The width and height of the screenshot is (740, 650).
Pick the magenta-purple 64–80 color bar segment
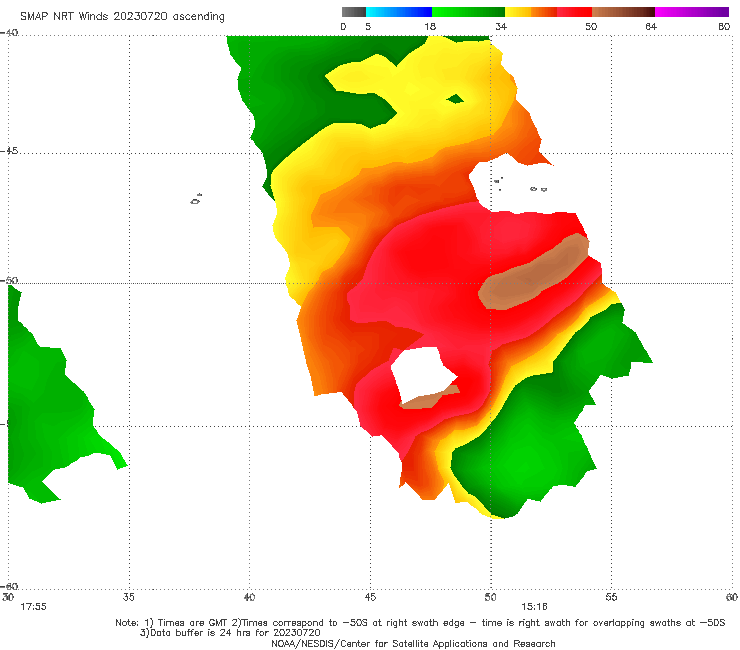coord(692,12)
